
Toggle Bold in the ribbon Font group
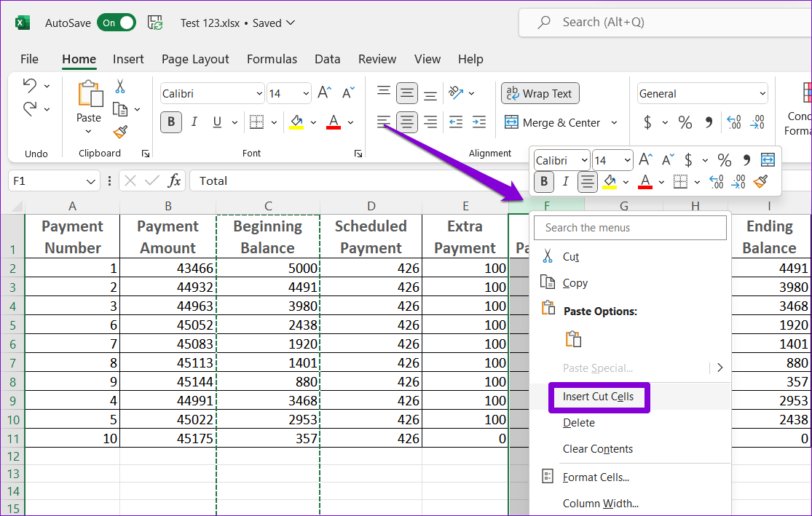pyautogui.click(x=171, y=122)
